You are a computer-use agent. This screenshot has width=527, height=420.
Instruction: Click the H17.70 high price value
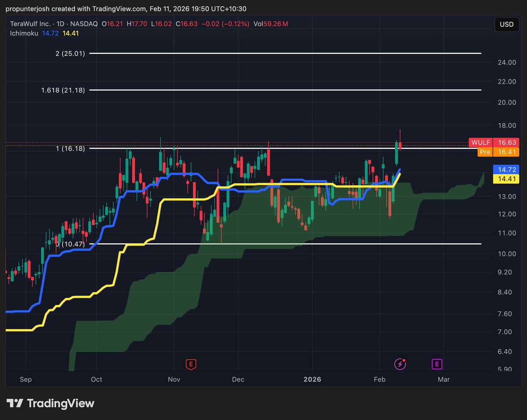tap(137, 24)
